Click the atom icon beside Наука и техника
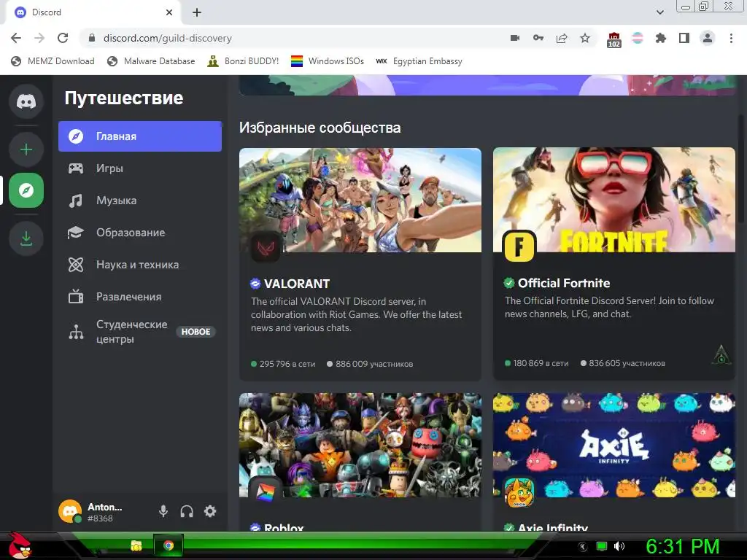 click(76, 265)
